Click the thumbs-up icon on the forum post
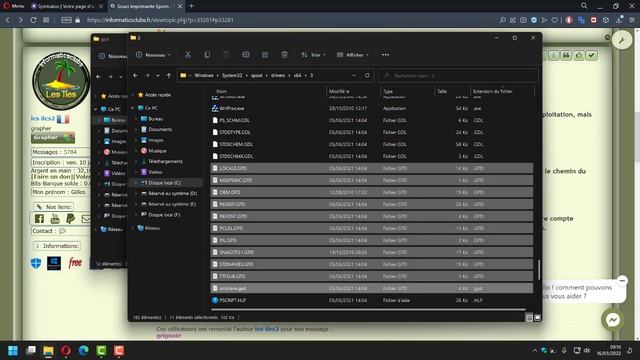This screenshot has width=640, height=360. point(579,55)
